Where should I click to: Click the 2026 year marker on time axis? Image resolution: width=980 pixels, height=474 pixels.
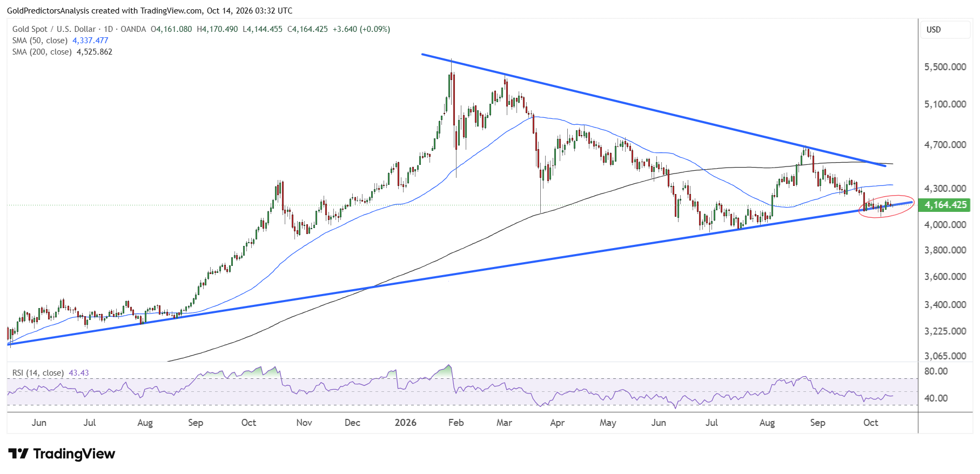click(406, 423)
